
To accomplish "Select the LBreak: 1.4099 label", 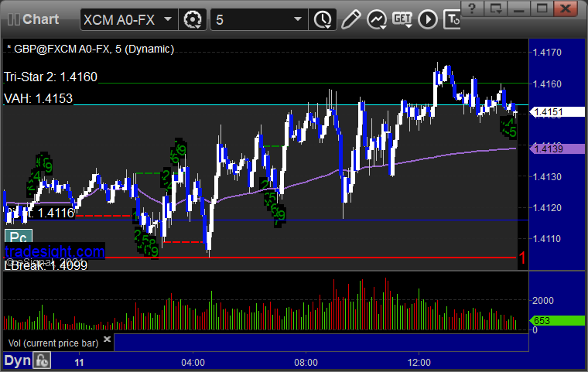I will (46, 265).
